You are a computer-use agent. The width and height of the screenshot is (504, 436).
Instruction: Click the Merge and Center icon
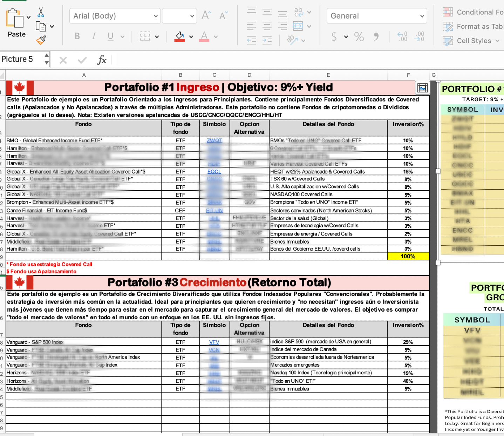(x=298, y=26)
